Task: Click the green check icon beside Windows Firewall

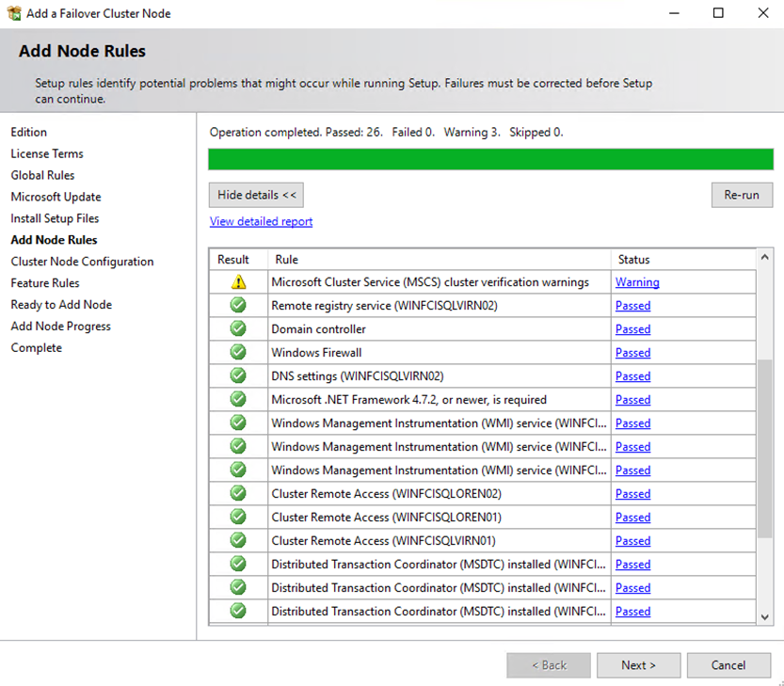Action: tap(238, 352)
